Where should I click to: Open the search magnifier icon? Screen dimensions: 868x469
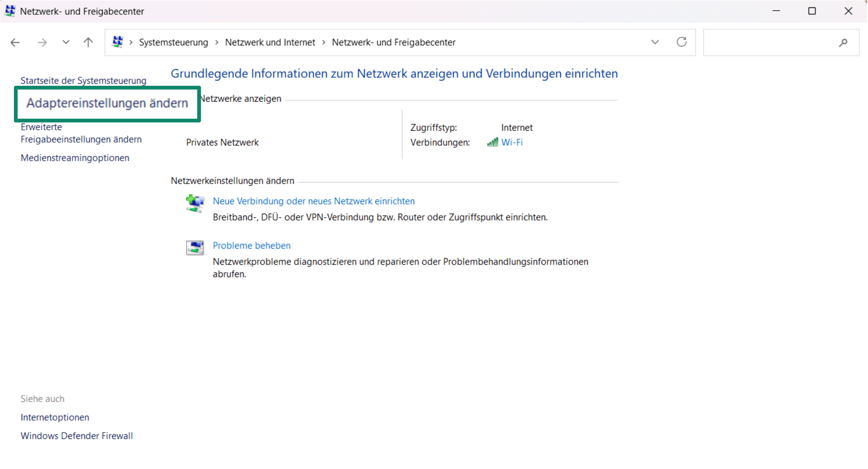843,42
